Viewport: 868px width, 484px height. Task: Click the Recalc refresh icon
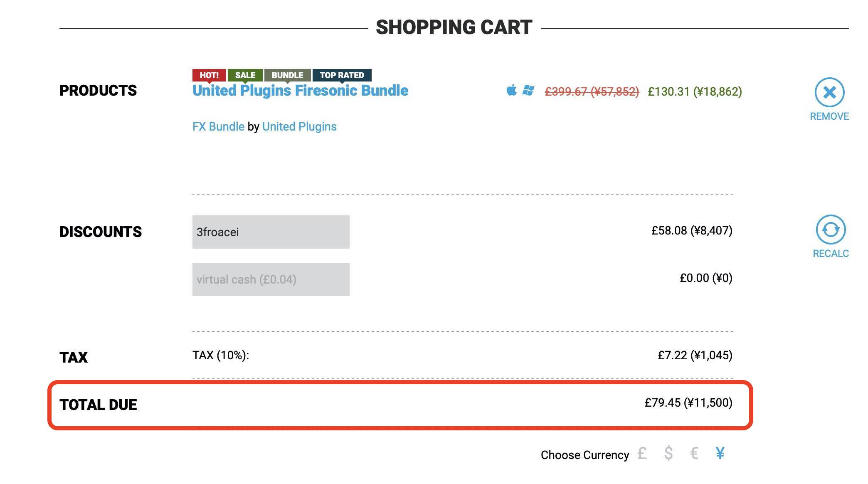pos(831,230)
